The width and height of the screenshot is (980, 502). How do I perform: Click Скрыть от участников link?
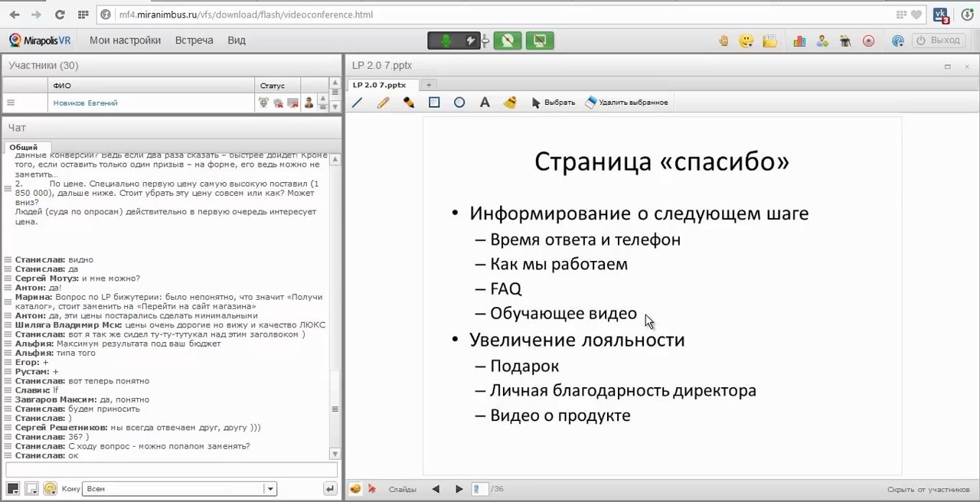[929, 490]
